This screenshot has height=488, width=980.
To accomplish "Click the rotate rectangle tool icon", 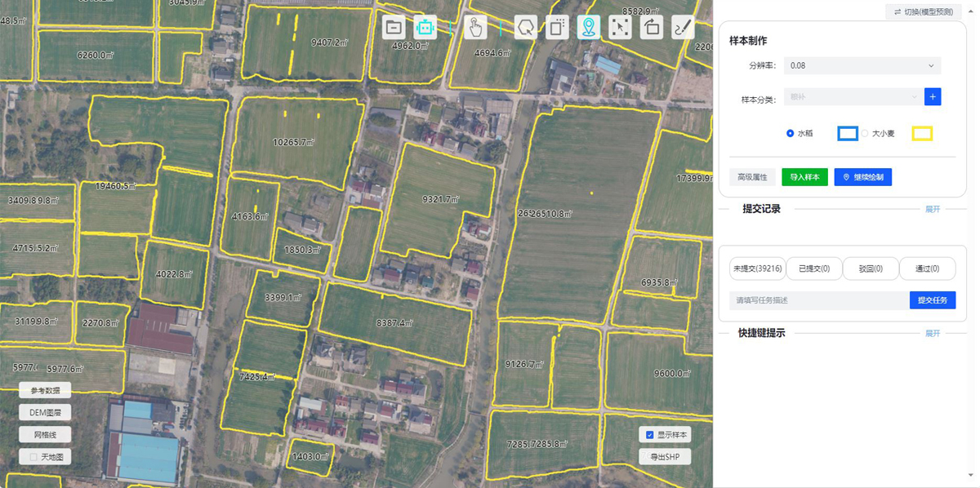I will (x=651, y=27).
